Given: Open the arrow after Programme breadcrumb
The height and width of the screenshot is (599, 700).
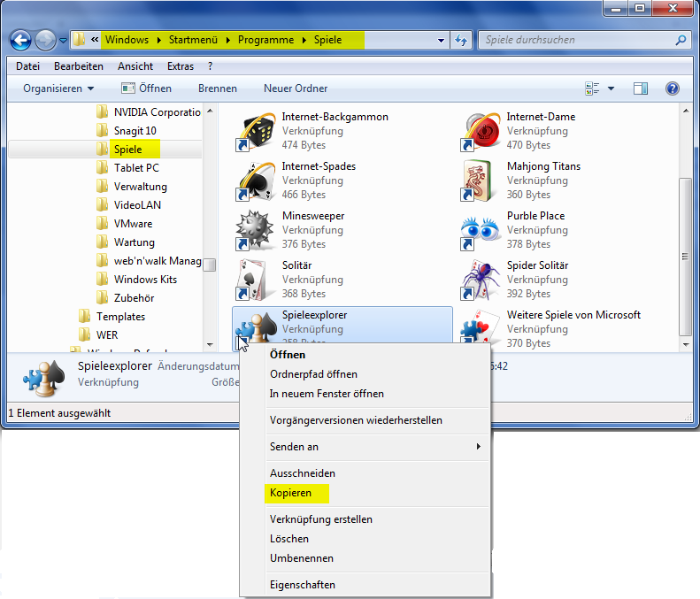Looking at the screenshot, I should (304, 40).
